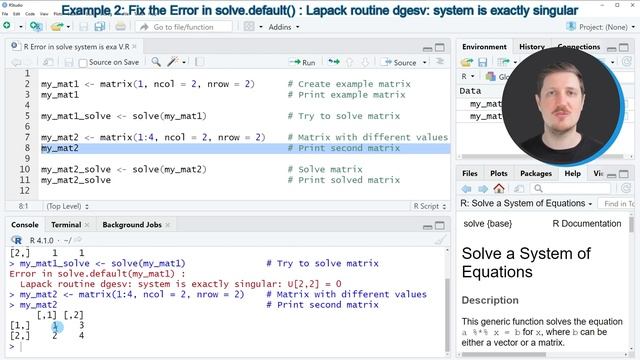Select the Packages tab
Screen dimensions: 640x360
(536, 173)
